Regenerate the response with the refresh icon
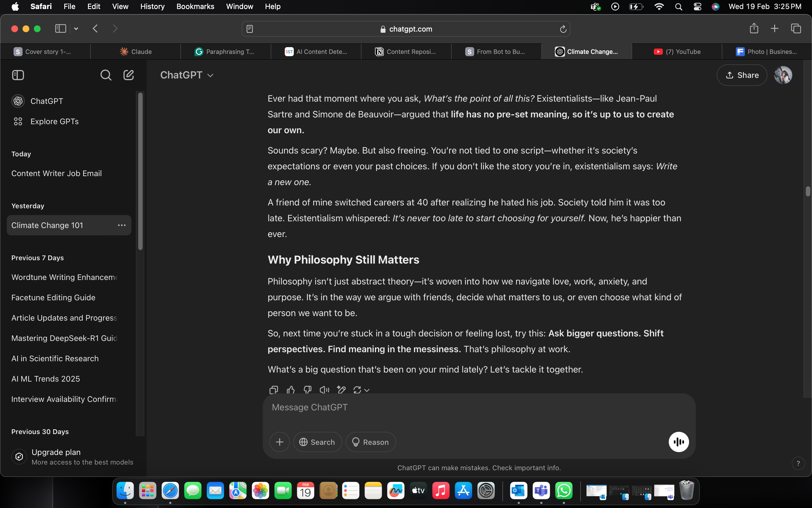This screenshot has width=812, height=508. coord(357,390)
